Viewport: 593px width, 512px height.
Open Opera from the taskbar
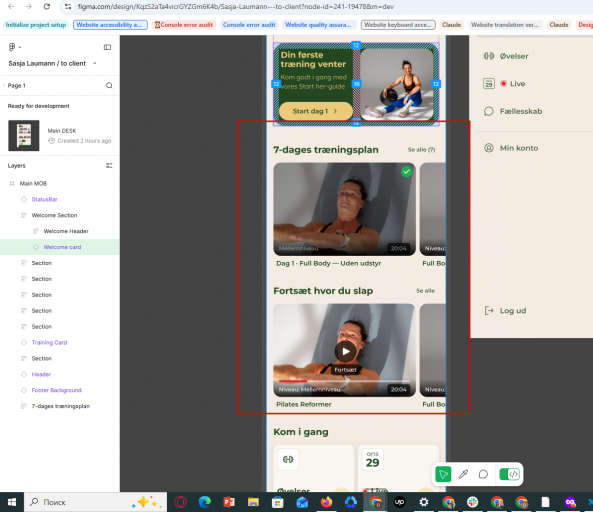(180, 502)
